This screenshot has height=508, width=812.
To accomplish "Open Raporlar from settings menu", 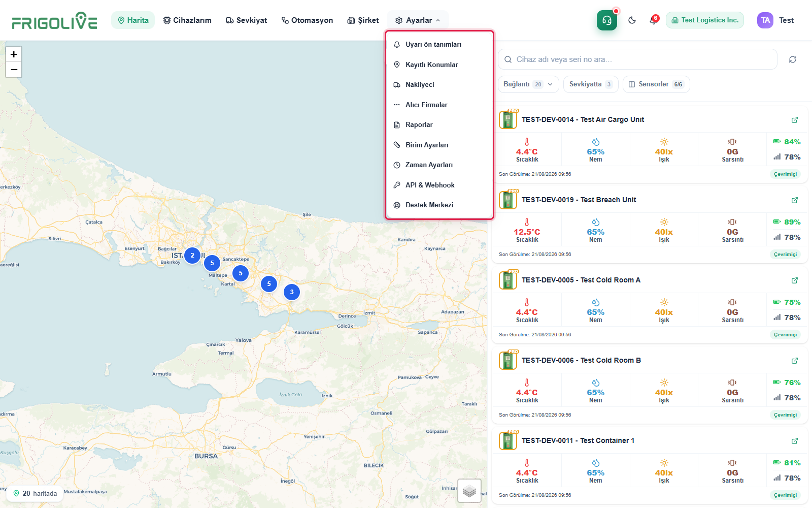I will click(x=439, y=125).
